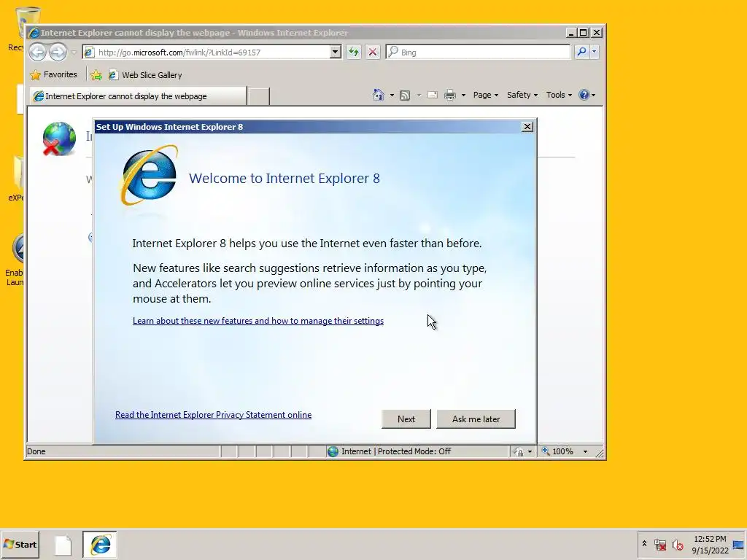Open the Tools menu
Screen dimensions: 747x560
559,95
